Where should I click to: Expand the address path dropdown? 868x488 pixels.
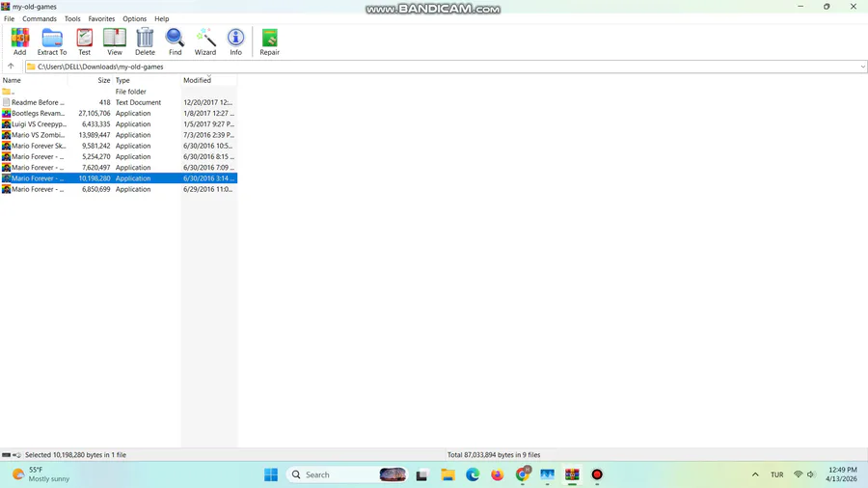[x=862, y=67]
